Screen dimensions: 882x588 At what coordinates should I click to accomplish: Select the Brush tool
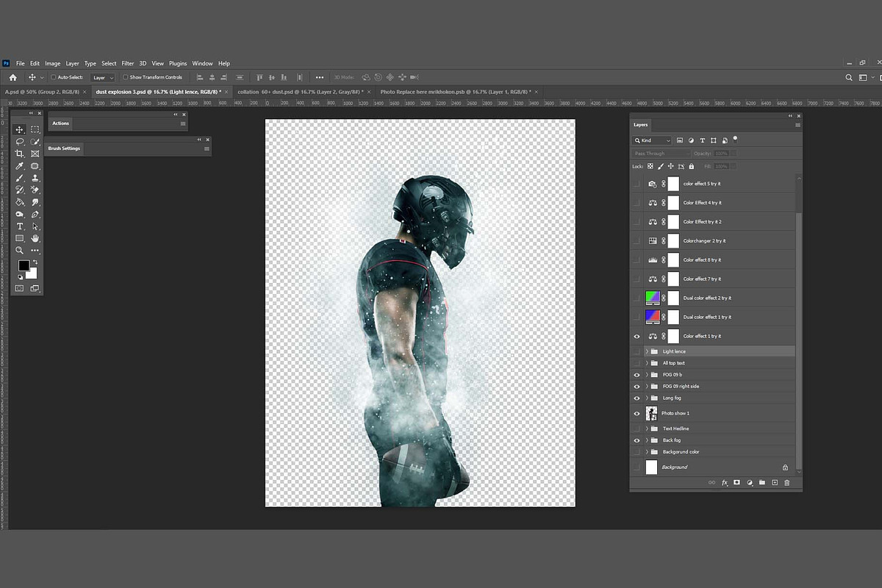click(20, 178)
